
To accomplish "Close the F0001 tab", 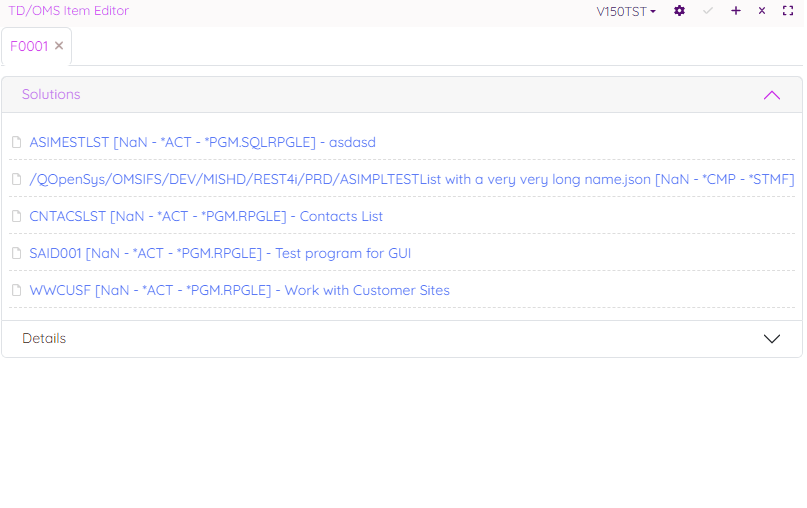I will (59, 46).
